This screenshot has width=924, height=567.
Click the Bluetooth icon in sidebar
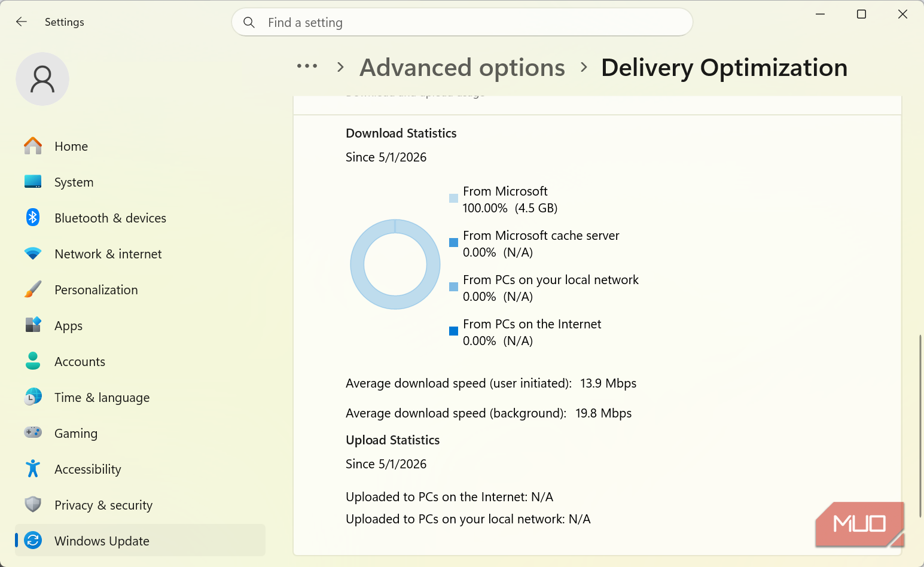(33, 218)
